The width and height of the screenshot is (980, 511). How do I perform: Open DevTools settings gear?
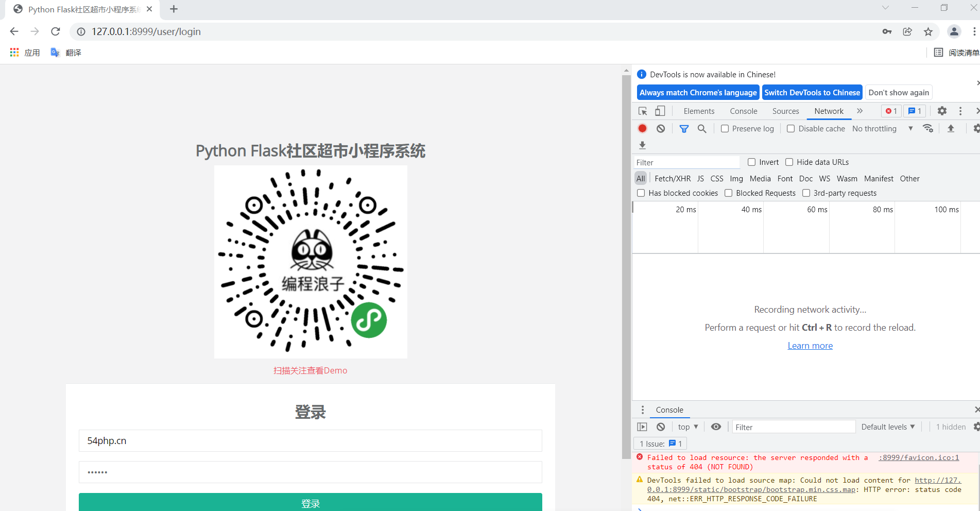pos(942,111)
